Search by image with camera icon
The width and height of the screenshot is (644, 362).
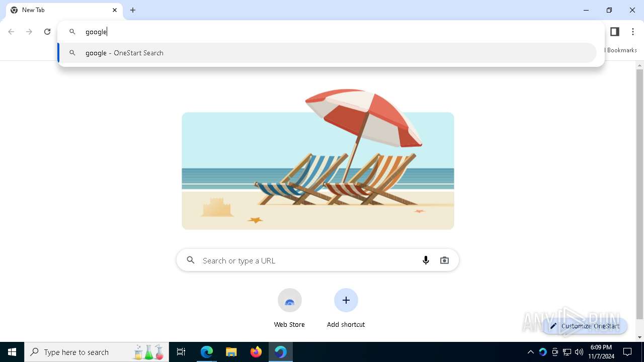tap(444, 260)
